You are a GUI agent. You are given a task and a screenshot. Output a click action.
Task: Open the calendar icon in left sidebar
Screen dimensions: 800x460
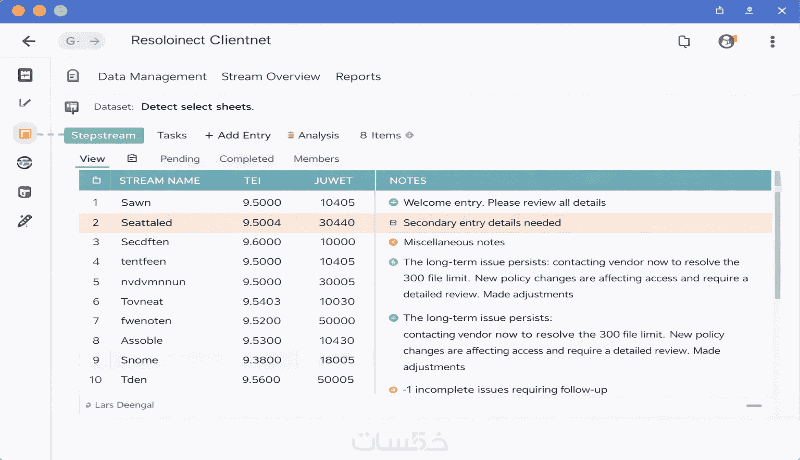25,75
